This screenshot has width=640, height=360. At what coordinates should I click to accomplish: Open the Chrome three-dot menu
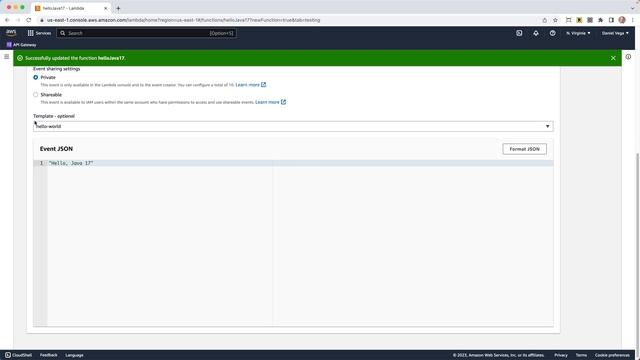[x=633, y=20]
